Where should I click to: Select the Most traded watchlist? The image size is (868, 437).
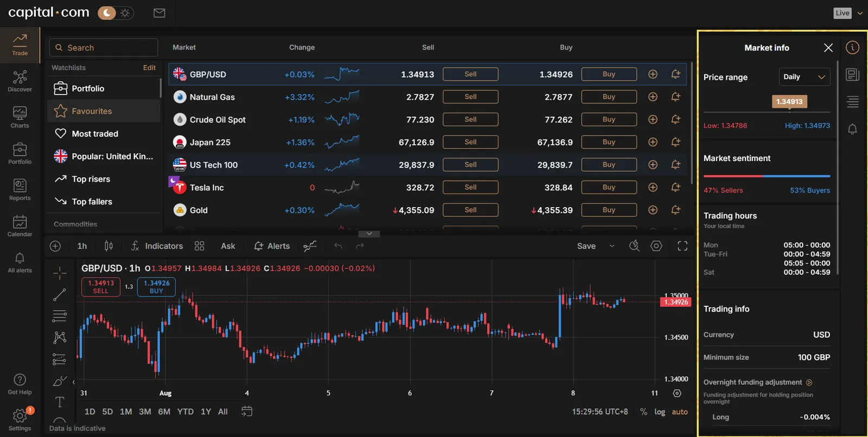click(104, 134)
